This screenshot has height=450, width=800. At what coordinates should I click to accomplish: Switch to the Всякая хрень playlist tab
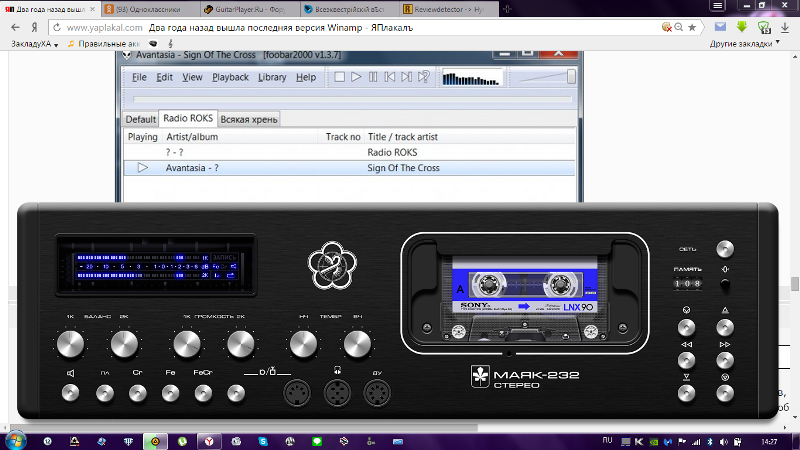[x=248, y=119]
